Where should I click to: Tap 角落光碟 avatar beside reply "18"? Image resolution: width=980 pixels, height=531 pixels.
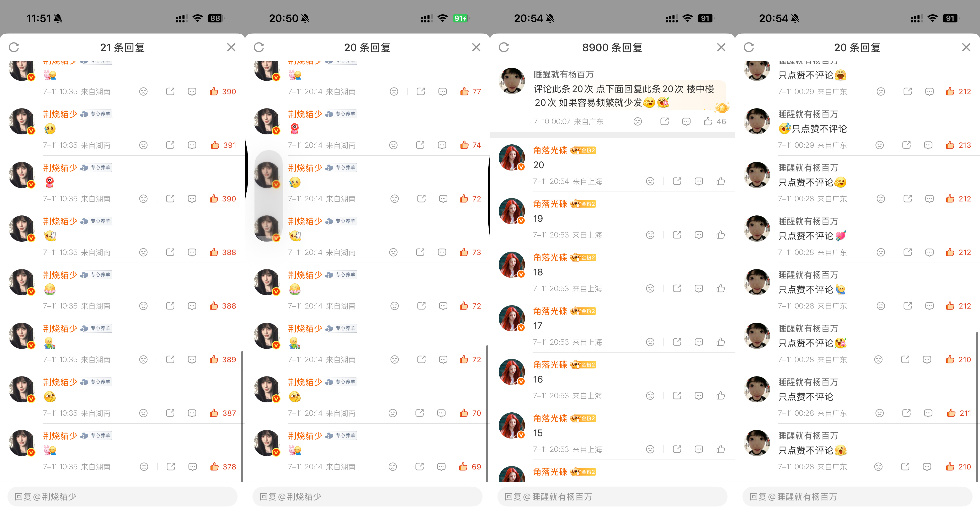pyautogui.click(x=512, y=264)
